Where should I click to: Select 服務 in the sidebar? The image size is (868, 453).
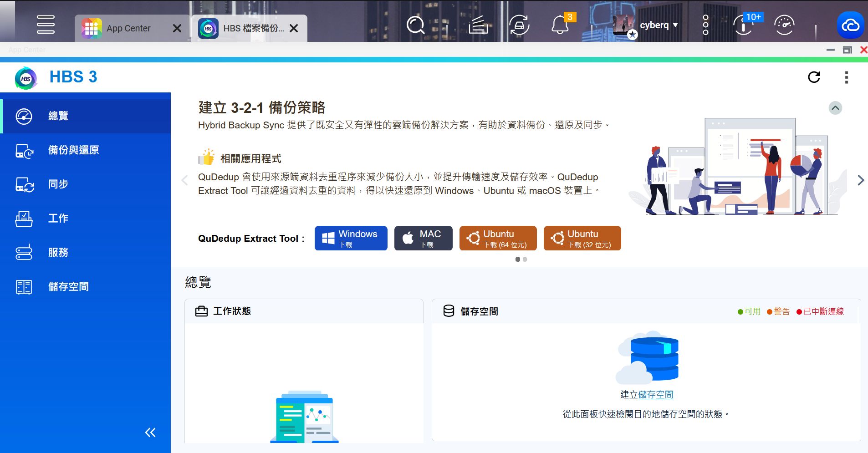pyautogui.click(x=86, y=253)
